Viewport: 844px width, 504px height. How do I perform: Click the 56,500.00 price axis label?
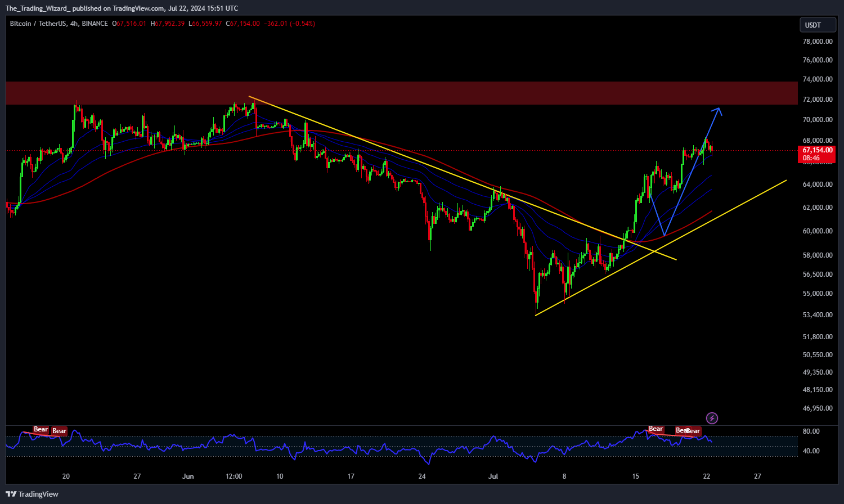818,274
